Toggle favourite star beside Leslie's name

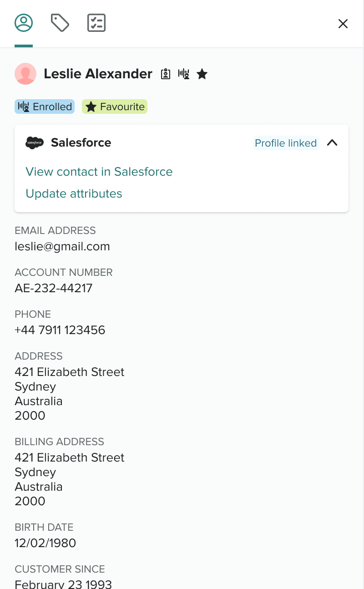tap(202, 74)
